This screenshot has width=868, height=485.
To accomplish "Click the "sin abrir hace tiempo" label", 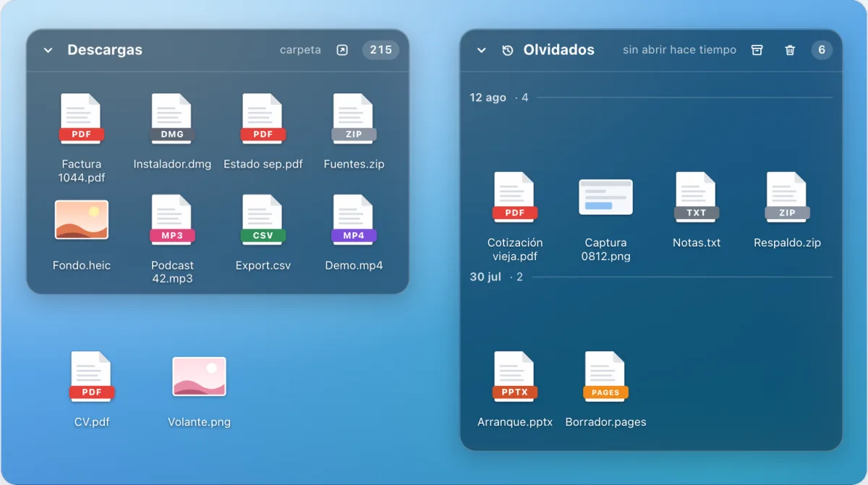I will pyautogui.click(x=679, y=50).
